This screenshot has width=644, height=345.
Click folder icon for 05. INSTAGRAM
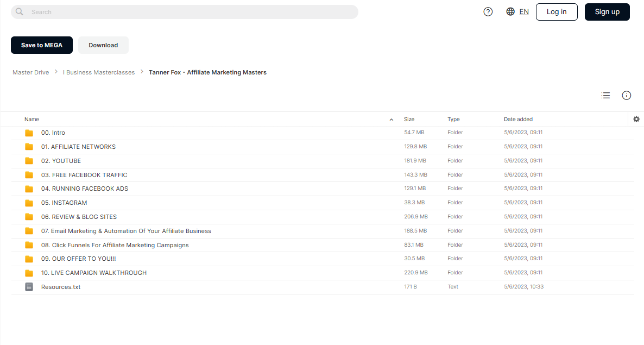coord(29,203)
